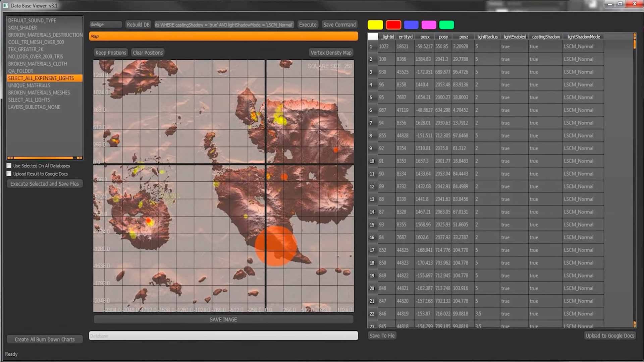Select SELECT_ALL_LIGHTS query in list
Screen dimensions: 644x362
pos(29,100)
